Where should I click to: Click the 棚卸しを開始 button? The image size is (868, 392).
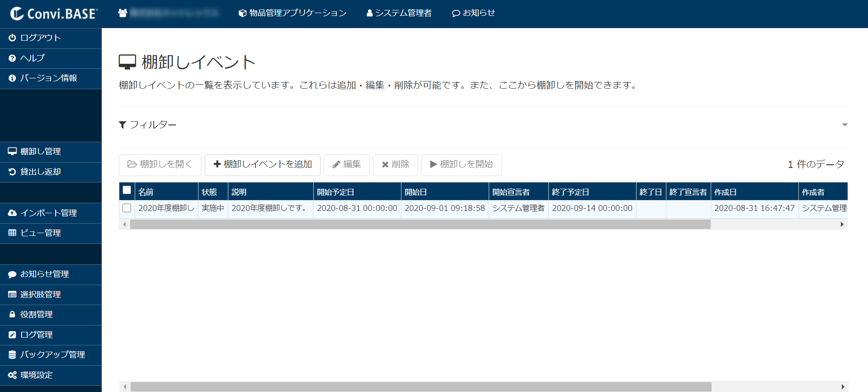pyautogui.click(x=462, y=165)
